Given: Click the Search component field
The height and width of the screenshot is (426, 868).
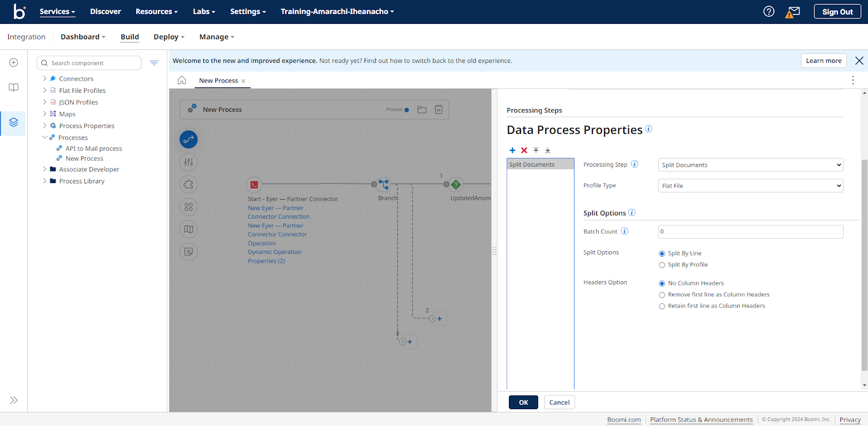Looking at the screenshot, I should point(89,63).
